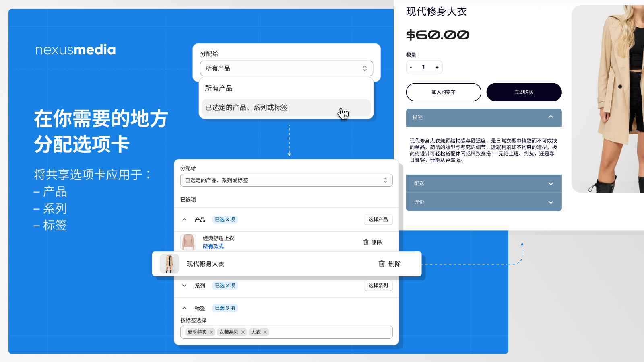This screenshot has width=644, height=362.
Task: Open the 已选定的产品、系列或标签 combo box
Action: [286, 180]
